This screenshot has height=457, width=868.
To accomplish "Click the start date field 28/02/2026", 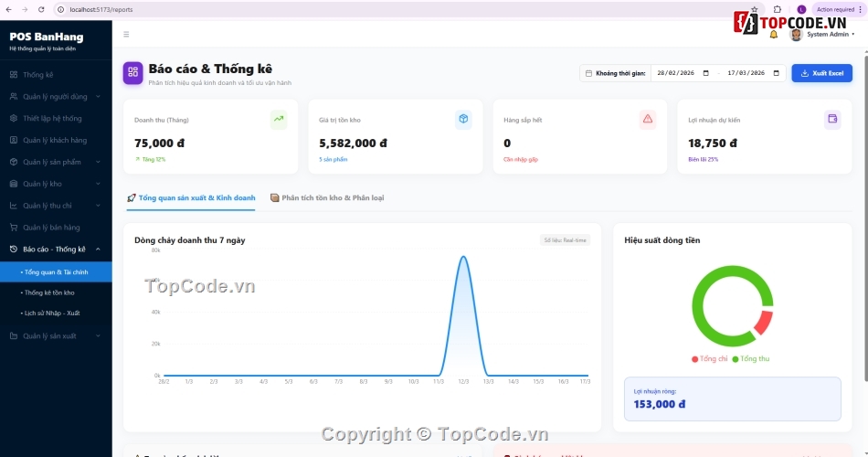I will [x=683, y=73].
